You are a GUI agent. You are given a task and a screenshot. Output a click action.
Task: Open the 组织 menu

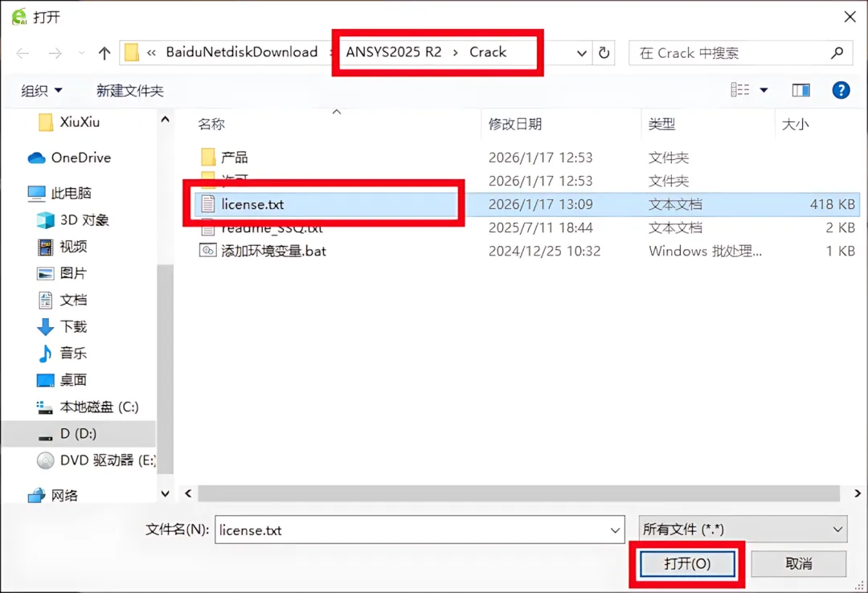(41, 90)
